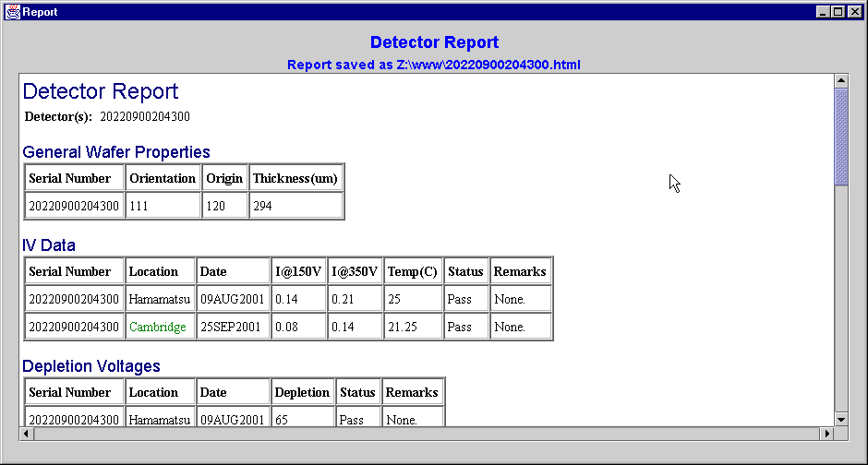Click the Thickness(um) column header

[295, 178]
